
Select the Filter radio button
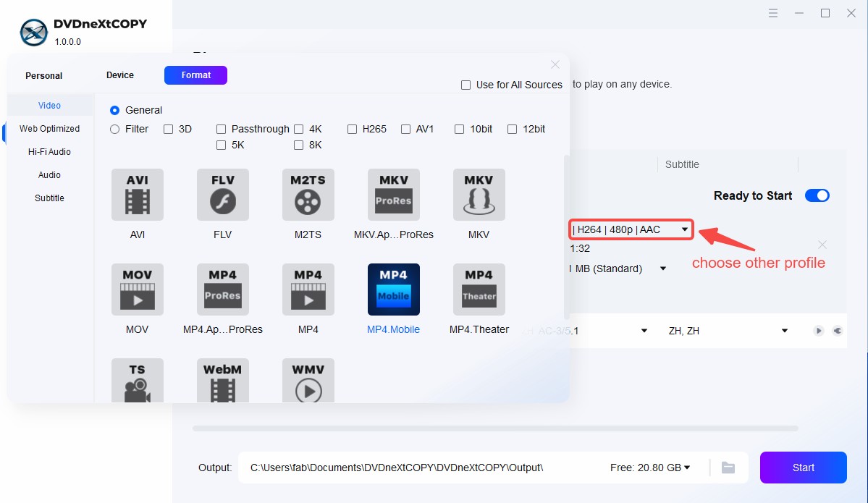point(114,129)
